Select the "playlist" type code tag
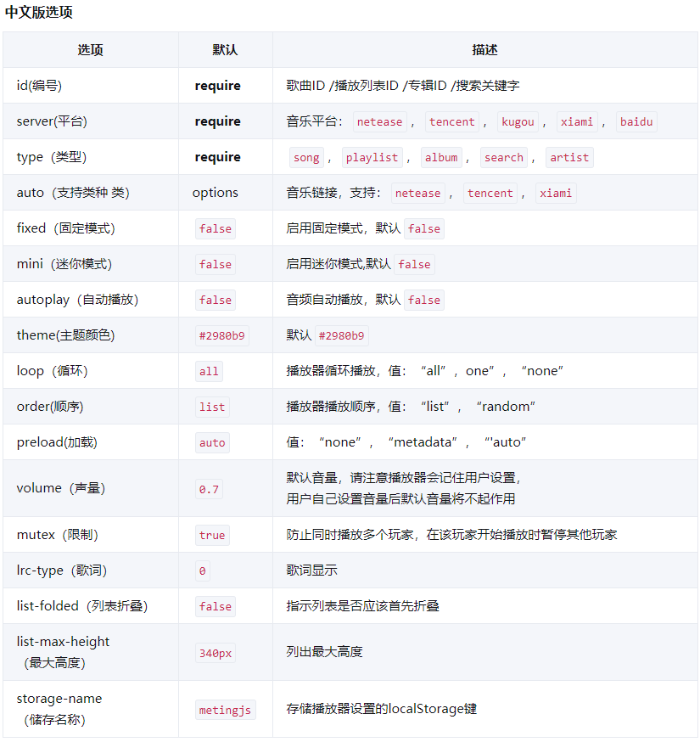This screenshot has width=700, height=742. [372, 157]
